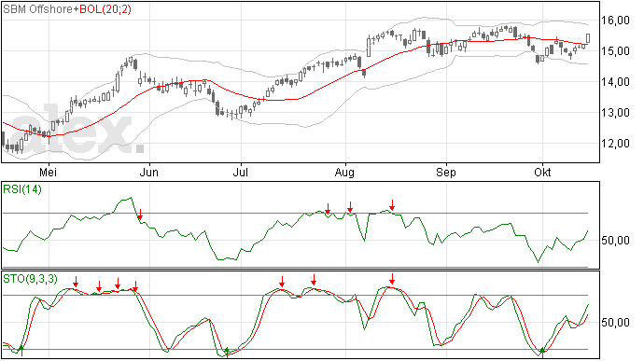The height and width of the screenshot is (361, 644).
Task: Click the Jul month label
Action: (240, 173)
